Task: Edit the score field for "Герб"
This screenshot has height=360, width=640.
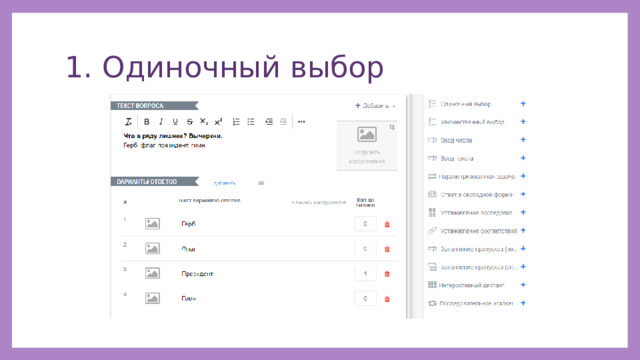Action: [x=365, y=224]
